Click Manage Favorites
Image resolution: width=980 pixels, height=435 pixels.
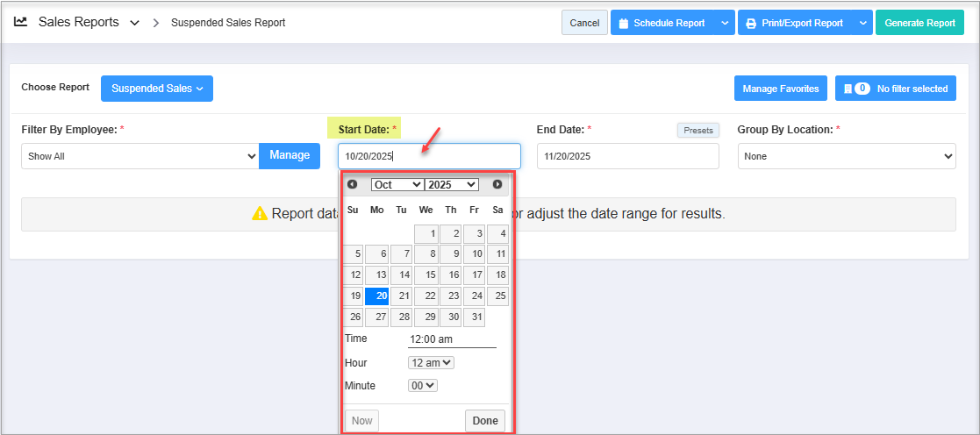point(781,88)
